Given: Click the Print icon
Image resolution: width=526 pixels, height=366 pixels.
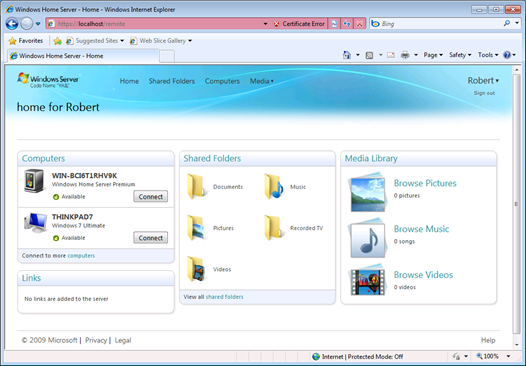Looking at the screenshot, I should (405, 55).
